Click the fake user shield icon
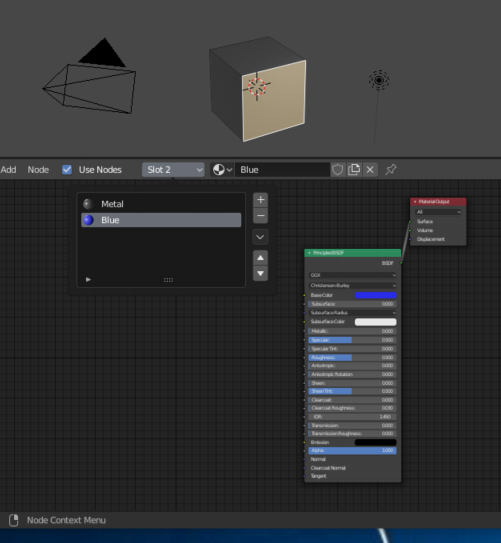Screen dimensions: 501x543 point(338,170)
